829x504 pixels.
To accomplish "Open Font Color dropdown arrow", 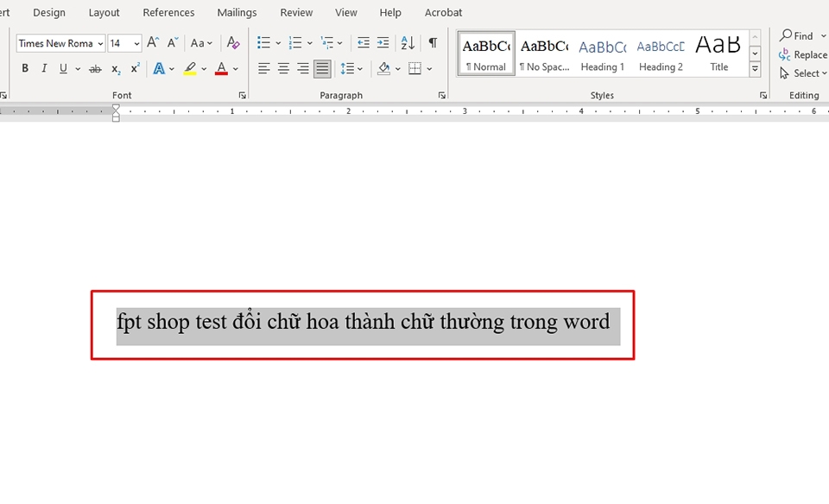I will click(x=236, y=69).
